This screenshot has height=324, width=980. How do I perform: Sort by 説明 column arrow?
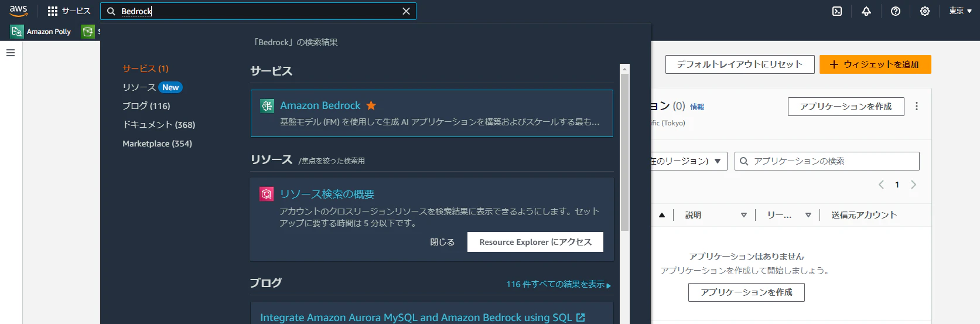coord(744,215)
